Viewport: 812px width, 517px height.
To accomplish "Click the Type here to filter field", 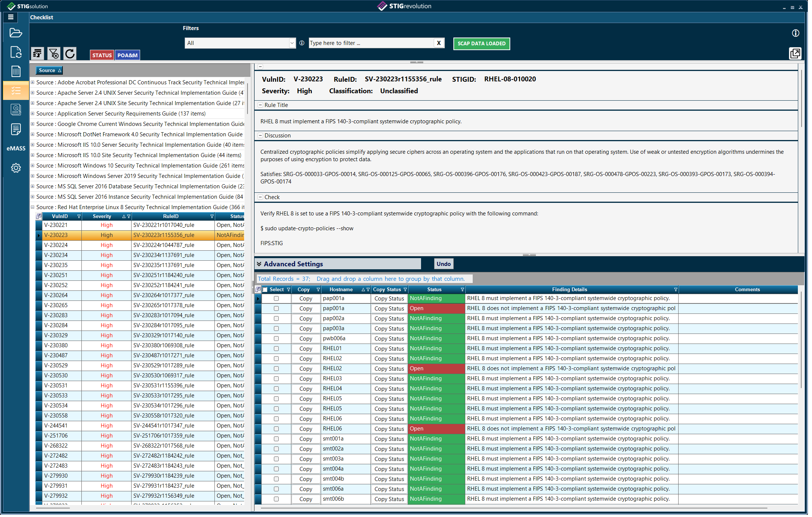I will (371, 43).
